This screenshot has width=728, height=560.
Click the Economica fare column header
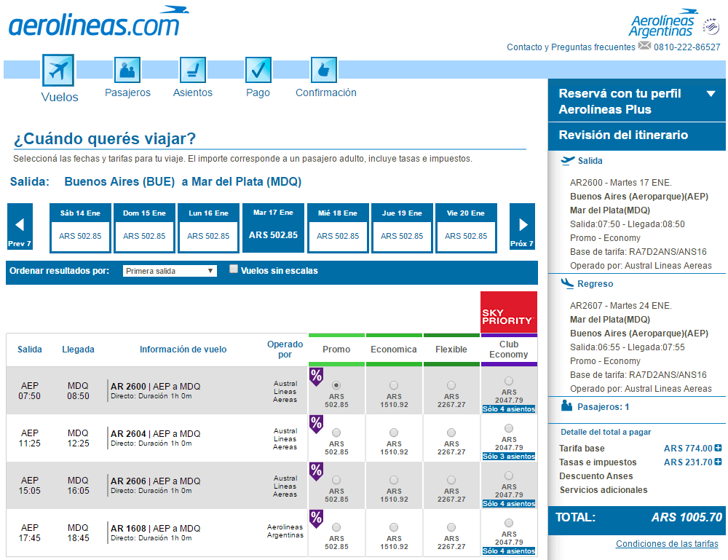(394, 350)
